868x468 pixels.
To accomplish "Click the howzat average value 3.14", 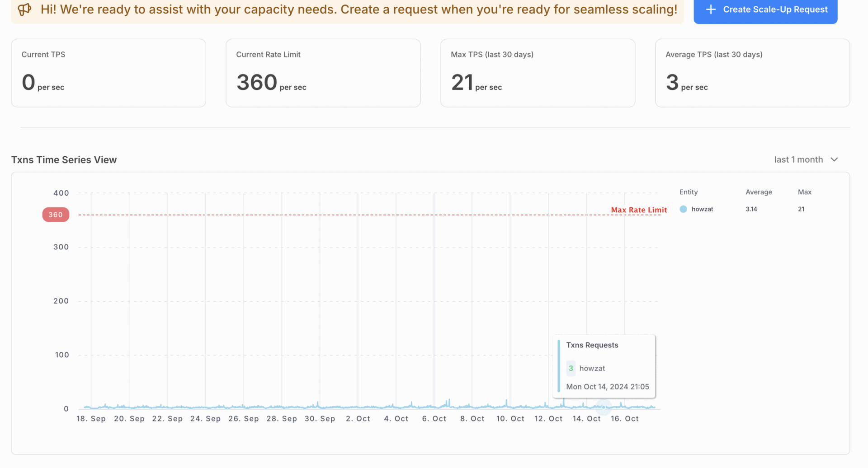I will [751, 209].
